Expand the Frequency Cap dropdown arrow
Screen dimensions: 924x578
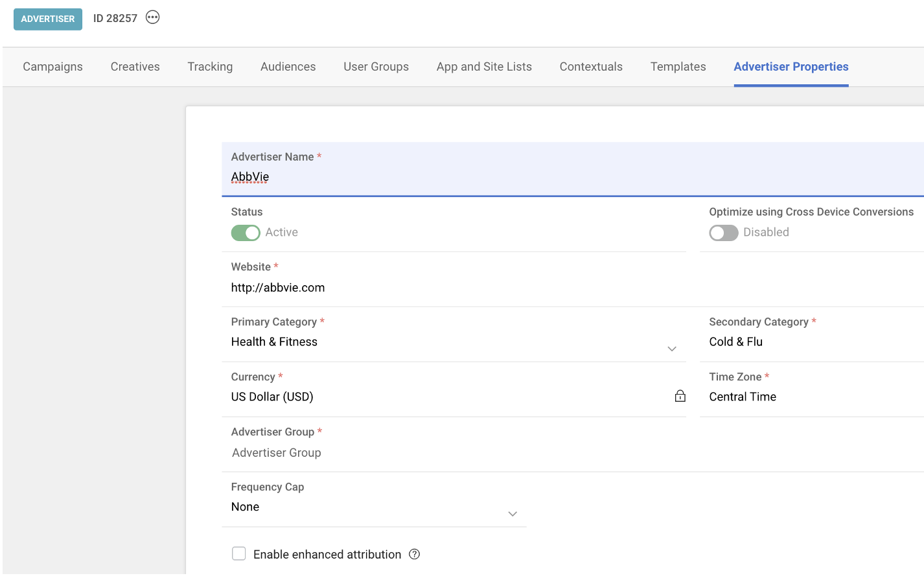[x=513, y=514]
